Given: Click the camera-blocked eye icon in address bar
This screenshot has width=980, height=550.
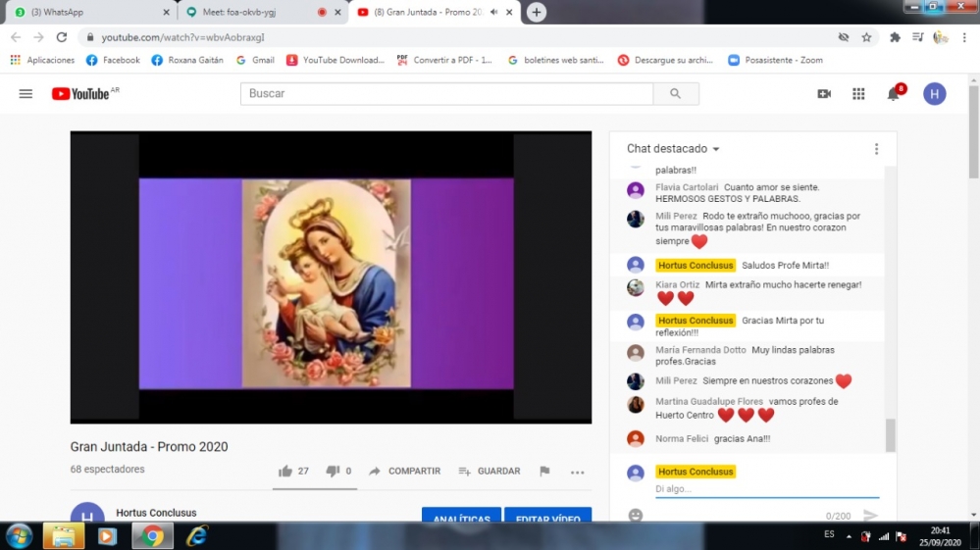Looking at the screenshot, I should [844, 37].
